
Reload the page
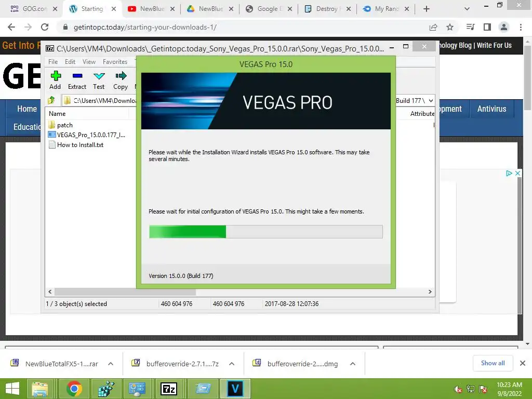[x=45, y=27]
